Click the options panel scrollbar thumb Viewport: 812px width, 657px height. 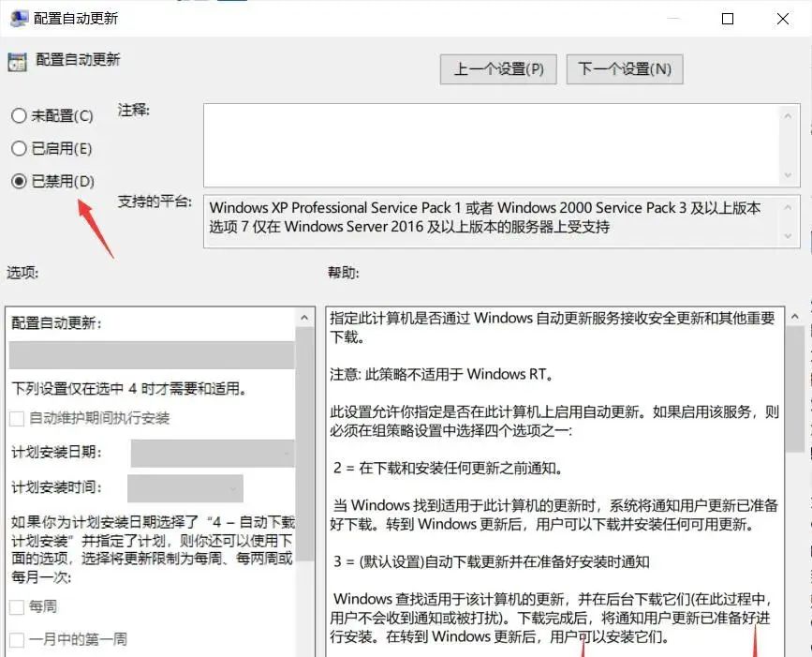304,443
